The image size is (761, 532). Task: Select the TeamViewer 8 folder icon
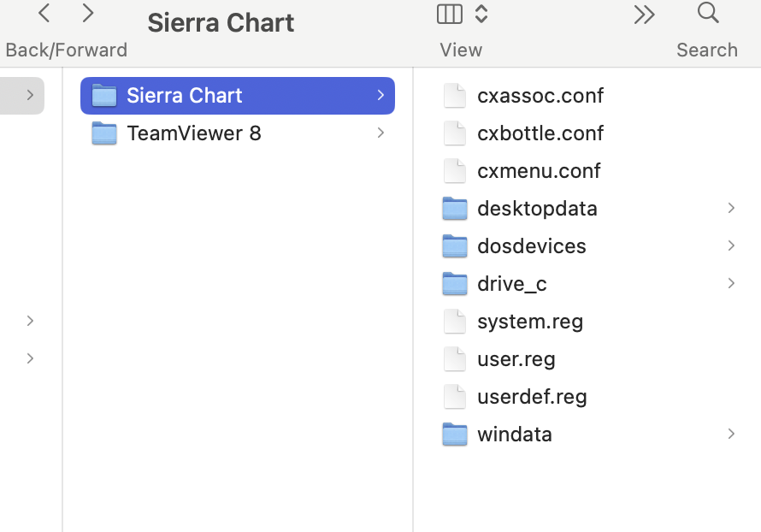[104, 133]
